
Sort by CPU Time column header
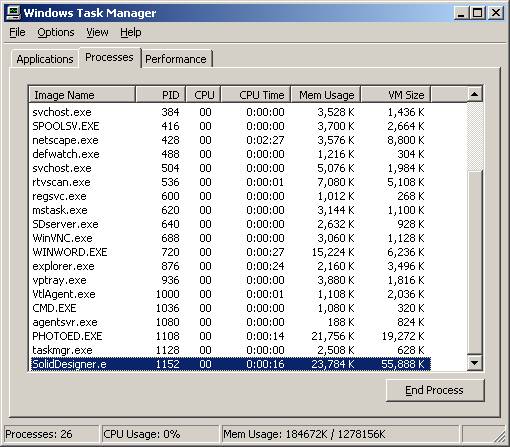point(256,95)
